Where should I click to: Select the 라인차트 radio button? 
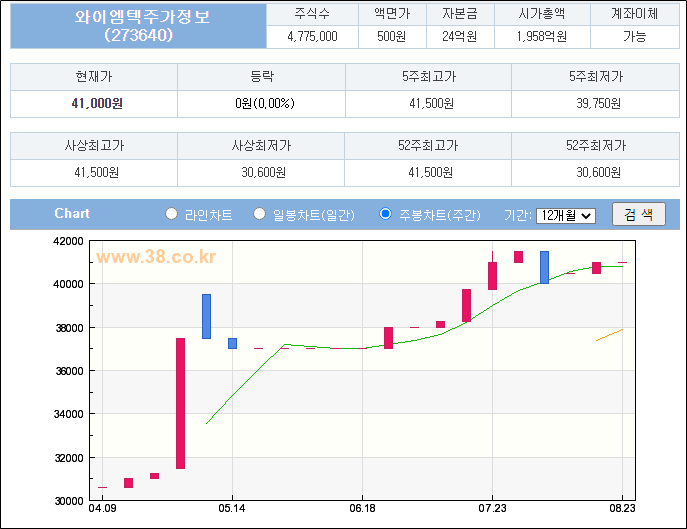click(171, 214)
